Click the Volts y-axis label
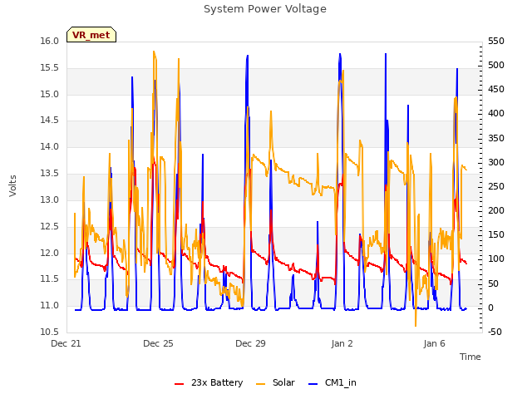Image resolution: width=532 pixels, height=399 pixels. (12, 185)
